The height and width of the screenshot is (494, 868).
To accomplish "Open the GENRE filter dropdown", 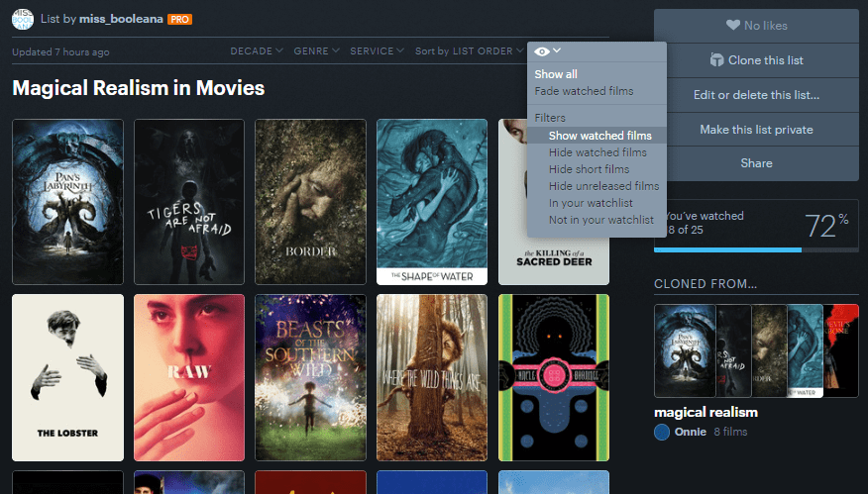I will (316, 50).
